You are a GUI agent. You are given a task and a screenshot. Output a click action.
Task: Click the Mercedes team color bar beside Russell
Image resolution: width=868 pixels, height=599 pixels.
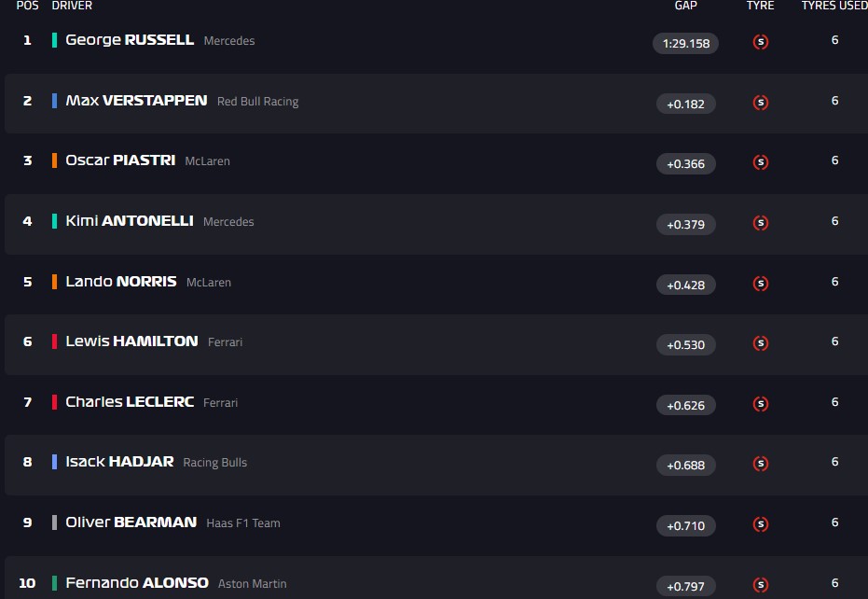click(x=55, y=40)
